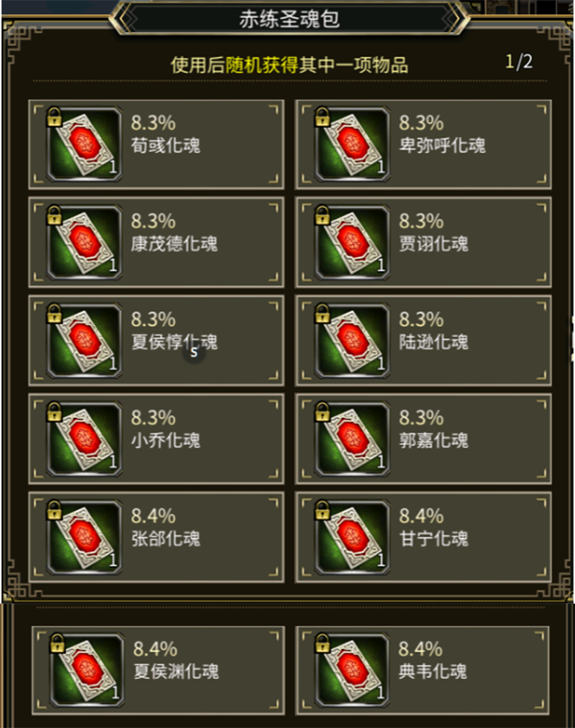Select the 典韦化魂 card icon
The width and height of the screenshot is (575, 728).
tap(352, 671)
